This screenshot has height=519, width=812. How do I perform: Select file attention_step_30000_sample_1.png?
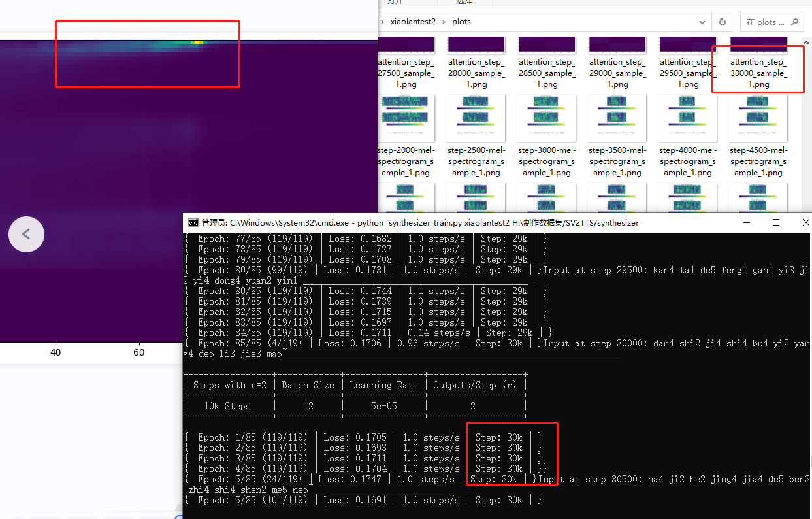click(758, 73)
